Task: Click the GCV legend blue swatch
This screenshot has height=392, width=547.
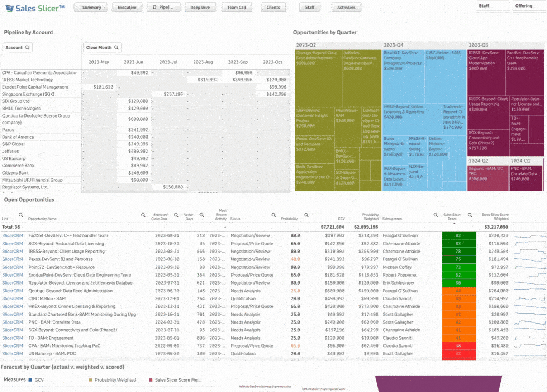Action: (x=30, y=380)
